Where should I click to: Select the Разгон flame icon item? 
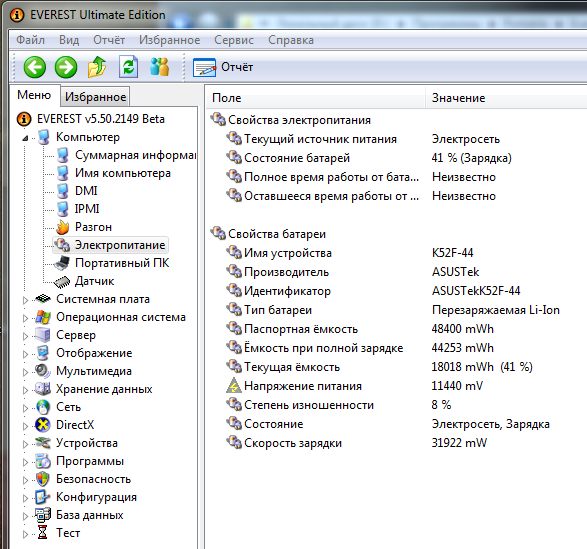(x=63, y=227)
